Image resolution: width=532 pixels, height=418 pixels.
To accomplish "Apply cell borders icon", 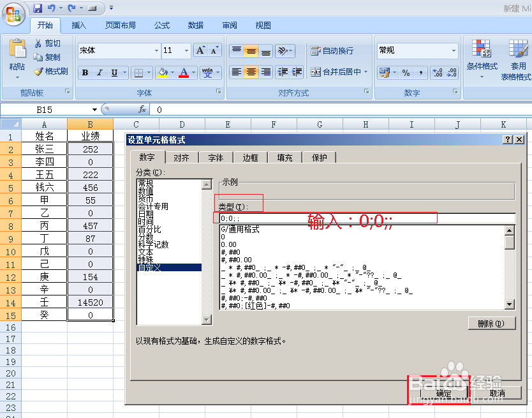I will (138, 72).
